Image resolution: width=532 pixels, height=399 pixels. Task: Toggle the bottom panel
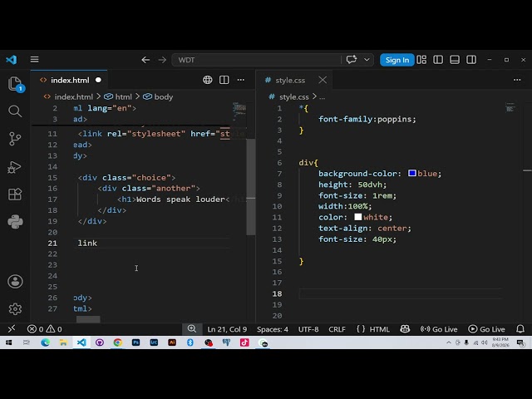[x=455, y=60]
